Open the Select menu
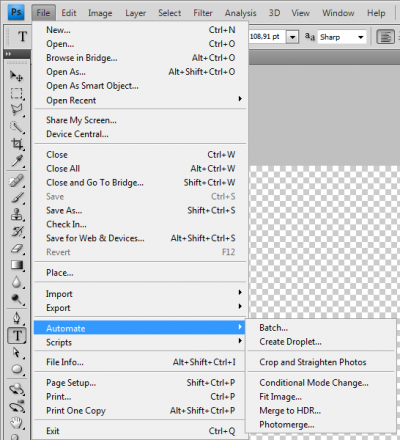 [169, 13]
